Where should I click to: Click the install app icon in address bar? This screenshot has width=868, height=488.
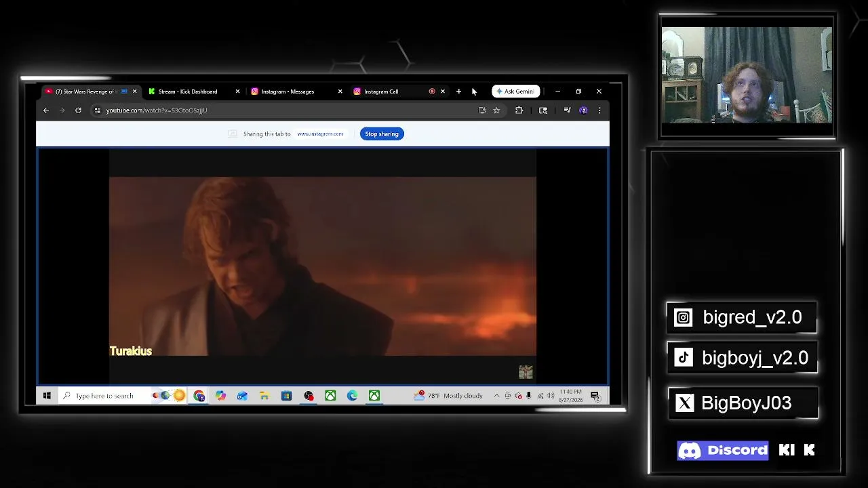[482, 110]
